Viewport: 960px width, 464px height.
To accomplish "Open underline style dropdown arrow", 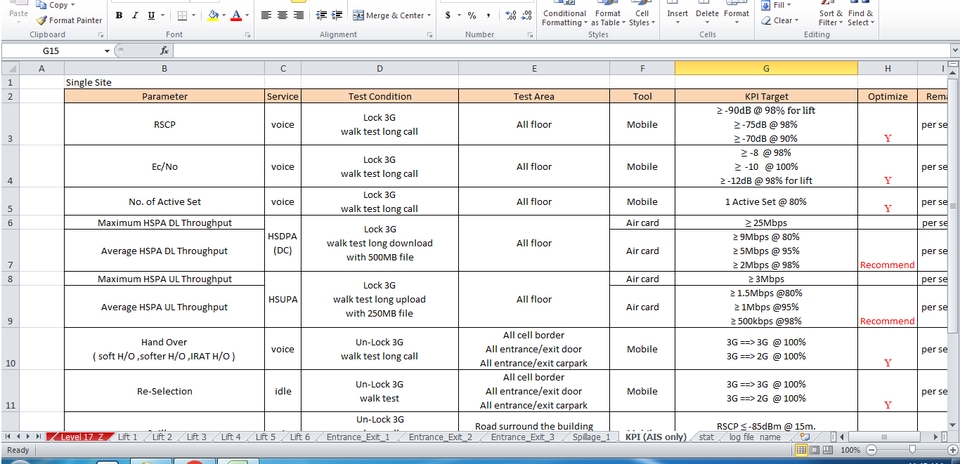I will tap(162, 15).
